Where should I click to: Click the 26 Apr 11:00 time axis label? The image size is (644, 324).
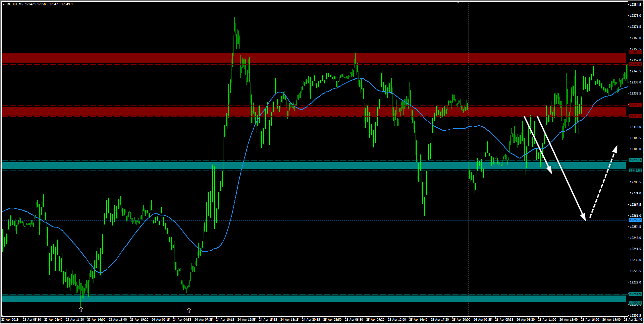(x=547, y=320)
